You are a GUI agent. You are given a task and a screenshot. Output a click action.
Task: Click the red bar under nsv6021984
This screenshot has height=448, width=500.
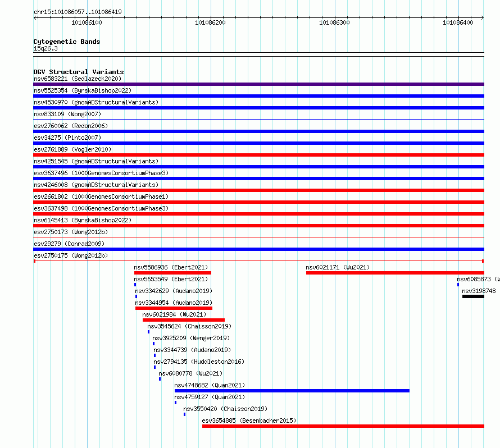click(184, 320)
